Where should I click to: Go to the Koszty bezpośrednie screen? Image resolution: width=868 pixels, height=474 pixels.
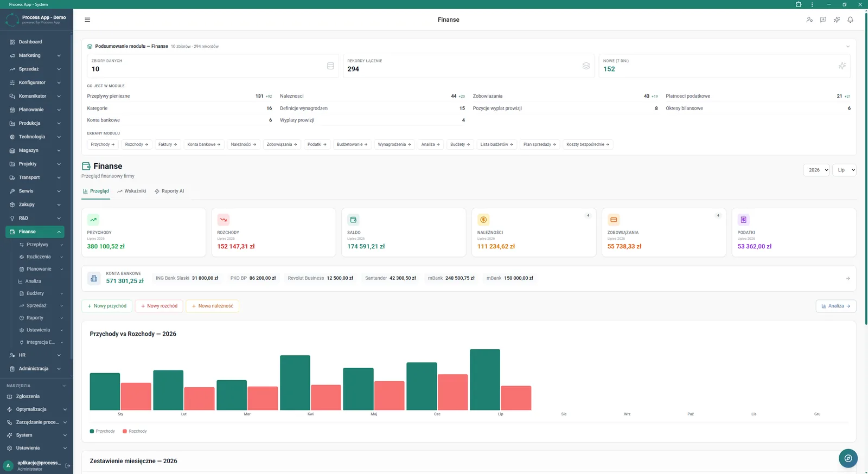click(588, 144)
